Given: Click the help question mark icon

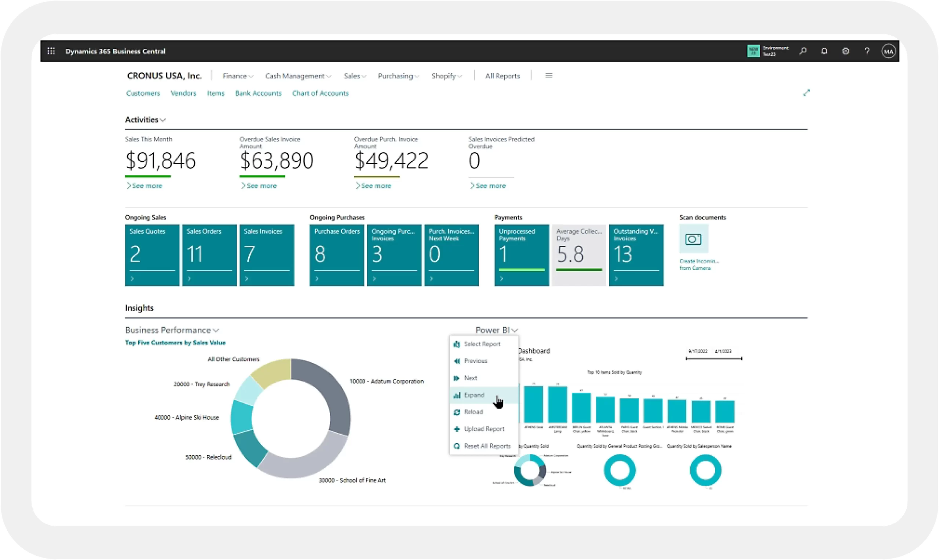Looking at the screenshot, I should coord(867,51).
